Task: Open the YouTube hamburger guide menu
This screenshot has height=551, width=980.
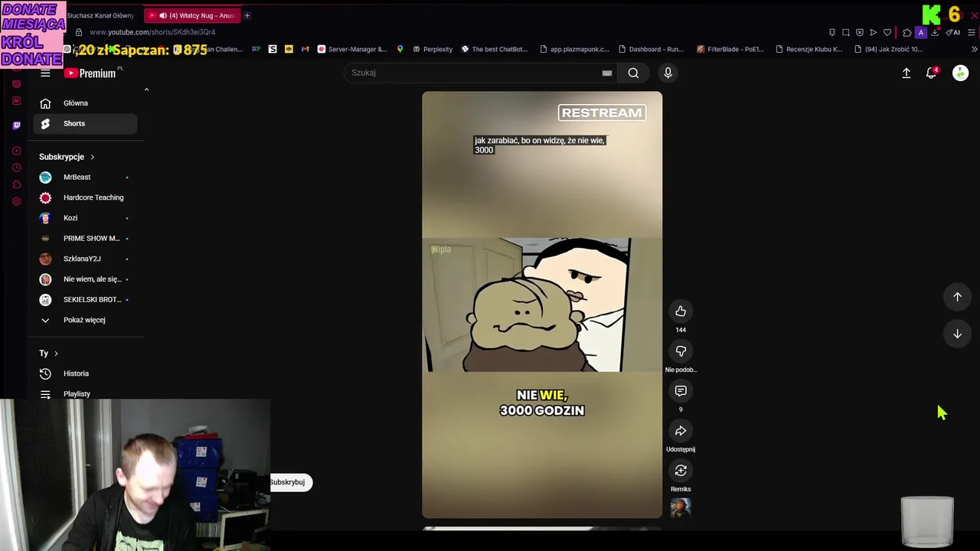Action: pyautogui.click(x=45, y=73)
